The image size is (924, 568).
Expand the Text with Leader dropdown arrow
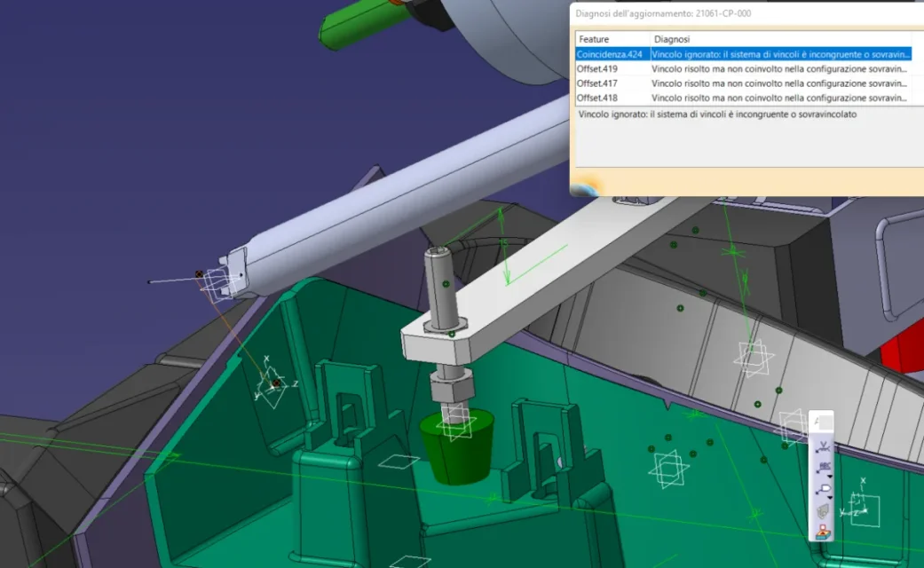coord(831,476)
